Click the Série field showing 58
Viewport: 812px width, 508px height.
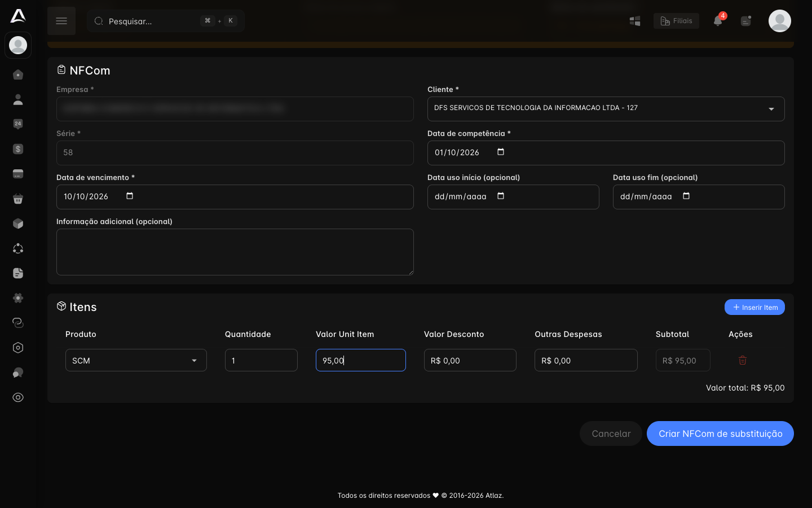pos(235,153)
